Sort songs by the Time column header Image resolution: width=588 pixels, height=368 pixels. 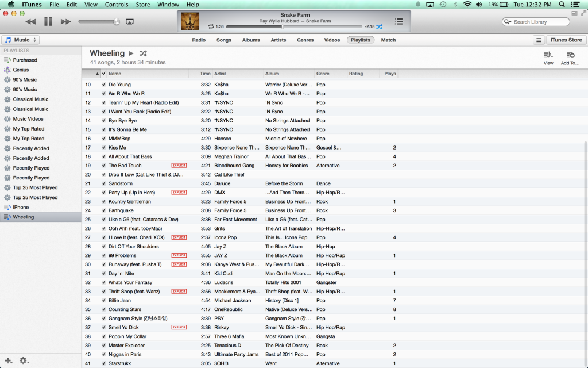click(201, 74)
